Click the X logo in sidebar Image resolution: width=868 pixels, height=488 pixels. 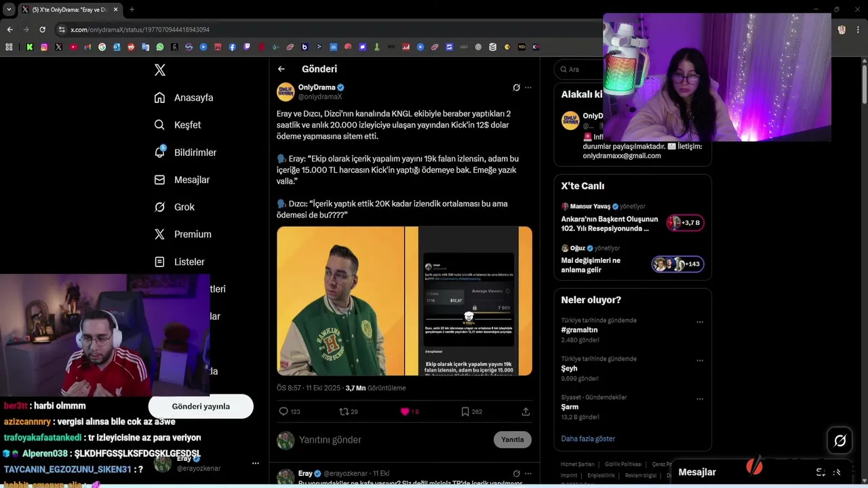coord(160,70)
